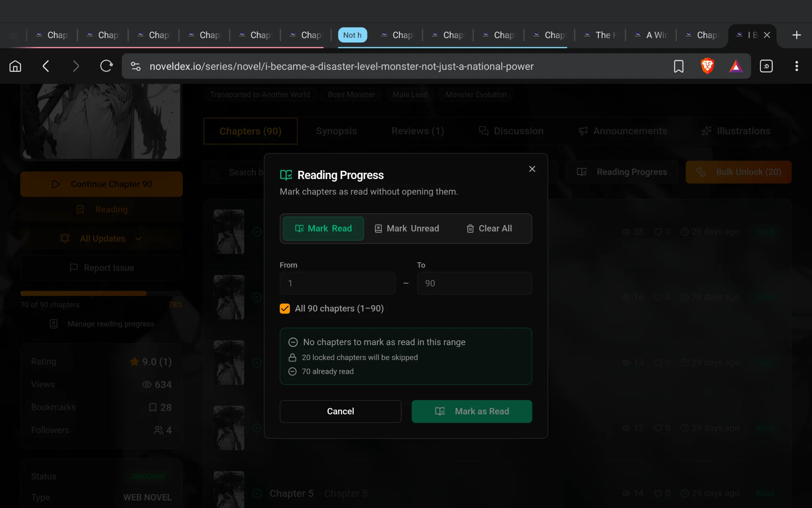This screenshot has width=812, height=508.
Task: Click the 9.0 rating star icon
Action: coord(134,362)
